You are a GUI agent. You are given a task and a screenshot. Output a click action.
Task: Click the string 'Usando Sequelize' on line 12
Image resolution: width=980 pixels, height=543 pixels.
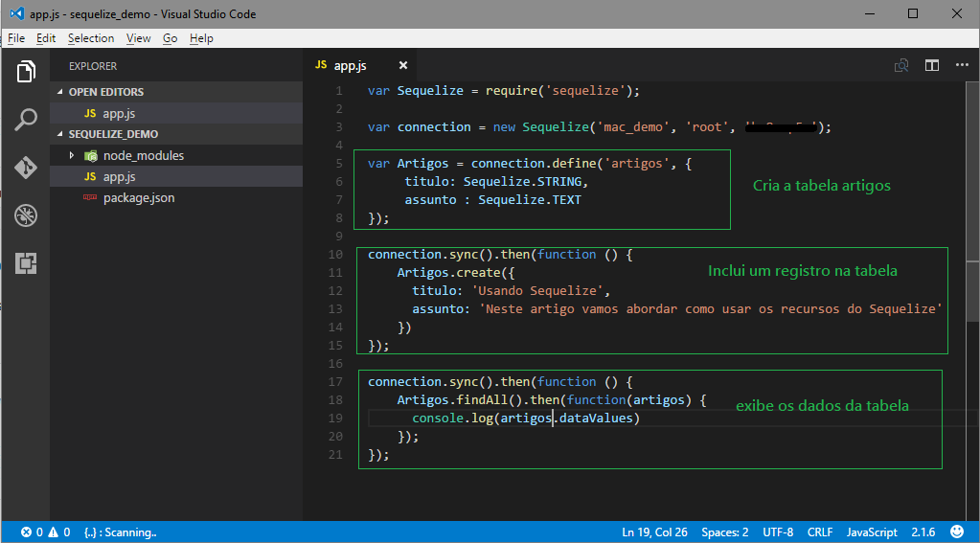[x=537, y=290]
